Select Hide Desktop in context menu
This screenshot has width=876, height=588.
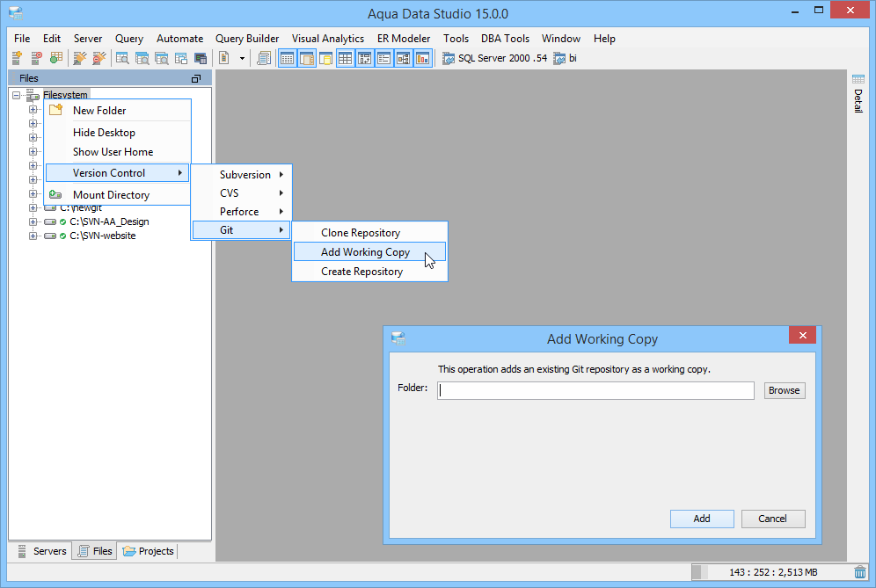point(117,133)
